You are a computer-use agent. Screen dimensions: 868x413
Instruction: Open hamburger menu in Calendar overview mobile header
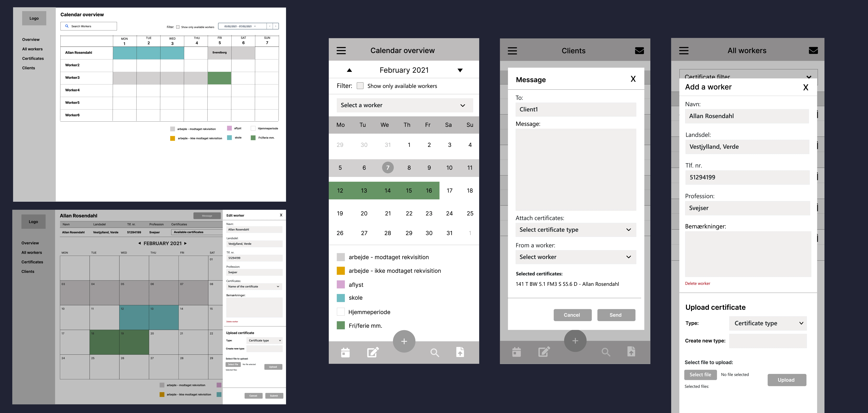[x=341, y=51]
